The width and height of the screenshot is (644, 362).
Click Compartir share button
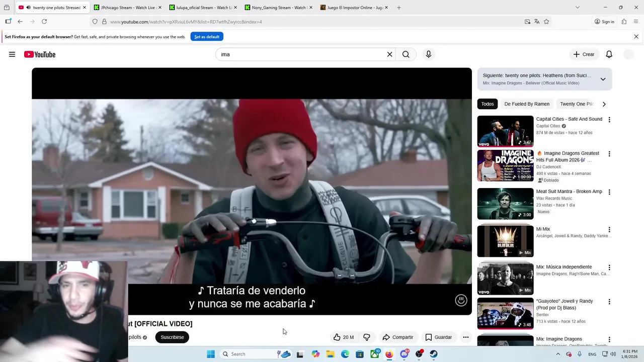pos(397,337)
